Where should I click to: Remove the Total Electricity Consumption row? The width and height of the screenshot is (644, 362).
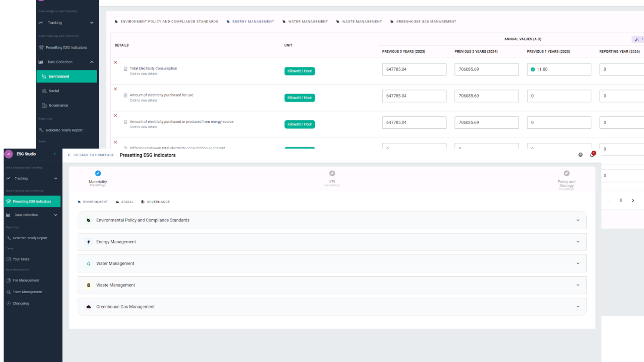click(115, 62)
